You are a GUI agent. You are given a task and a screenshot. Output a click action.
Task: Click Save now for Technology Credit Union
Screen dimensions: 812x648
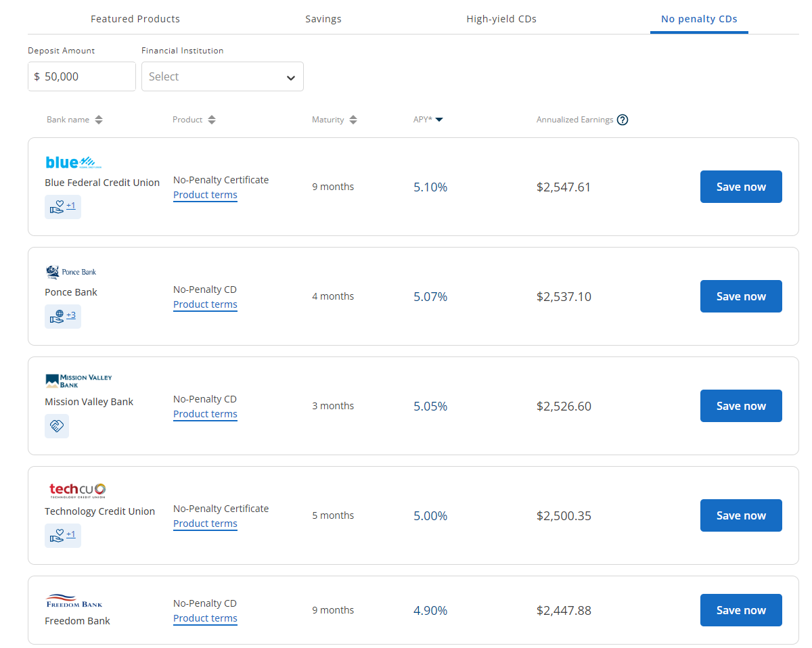(x=741, y=515)
